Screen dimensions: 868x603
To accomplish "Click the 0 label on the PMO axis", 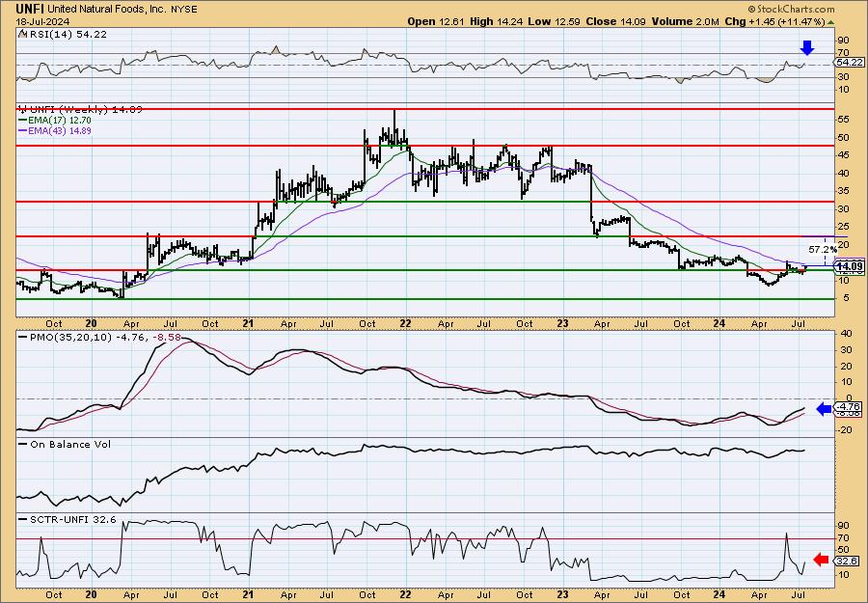I will coord(848,398).
